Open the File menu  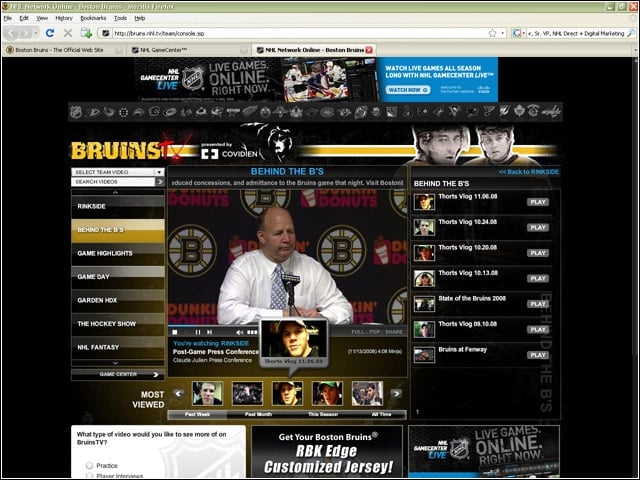point(7,18)
